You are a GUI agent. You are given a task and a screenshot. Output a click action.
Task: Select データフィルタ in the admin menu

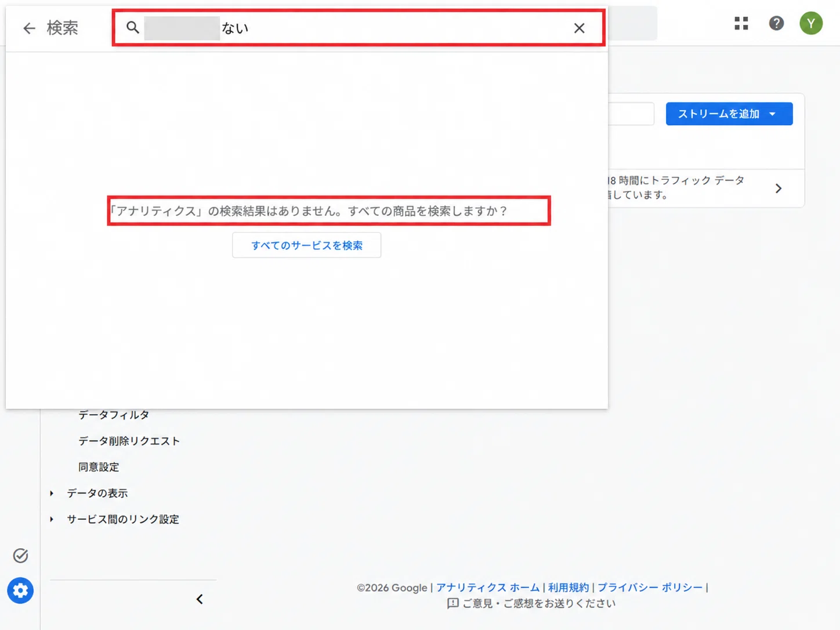point(114,415)
